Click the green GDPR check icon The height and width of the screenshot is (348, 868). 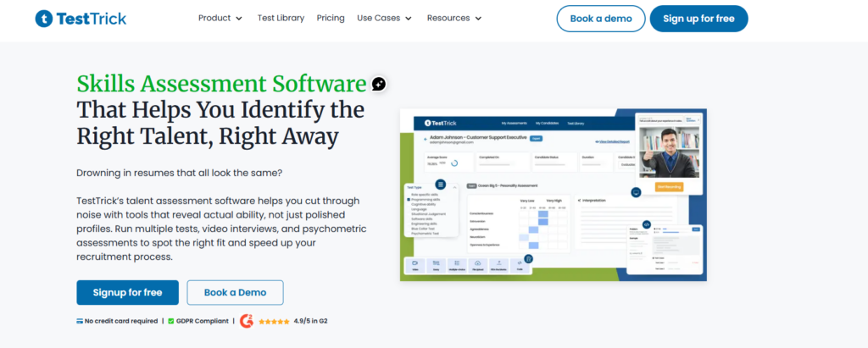pos(171,321)
